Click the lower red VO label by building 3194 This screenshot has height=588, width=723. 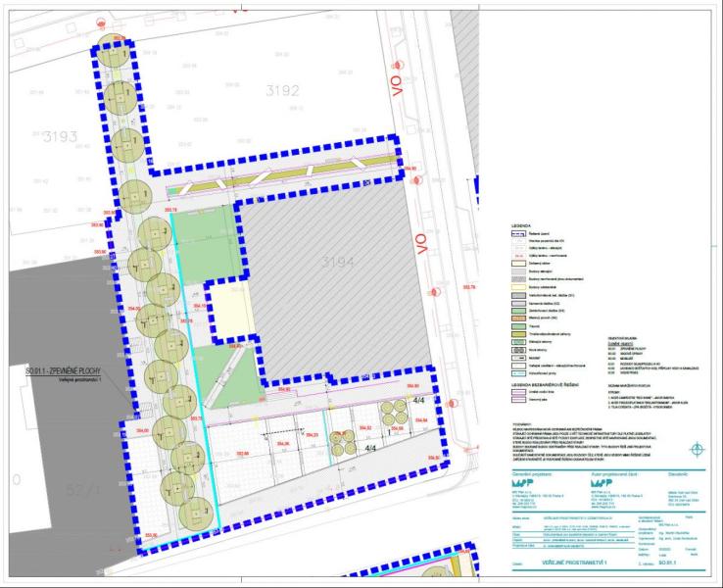point(423,238)
